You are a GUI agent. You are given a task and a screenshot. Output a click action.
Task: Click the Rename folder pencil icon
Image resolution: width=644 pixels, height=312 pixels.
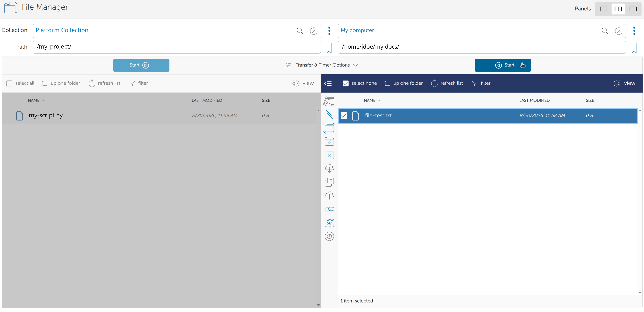click(329, 142)
